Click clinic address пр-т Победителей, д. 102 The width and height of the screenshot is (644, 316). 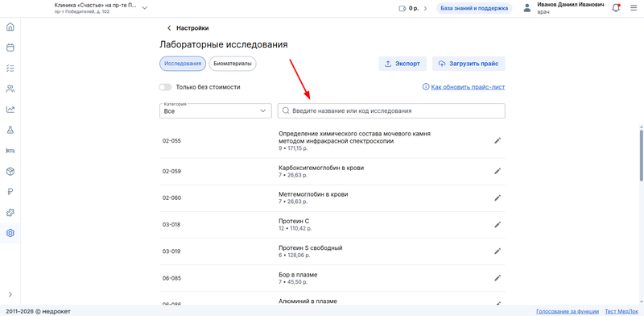click(82, 12)
